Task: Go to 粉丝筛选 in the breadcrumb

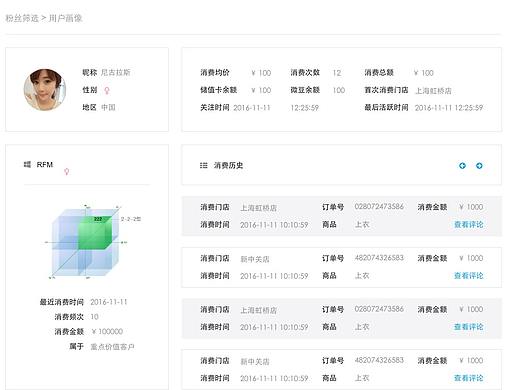Action: tap(22, 18)
